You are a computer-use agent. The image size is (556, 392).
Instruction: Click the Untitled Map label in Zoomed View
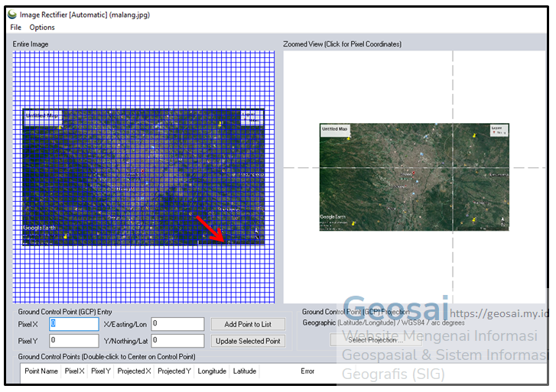[x=334, y=129]
